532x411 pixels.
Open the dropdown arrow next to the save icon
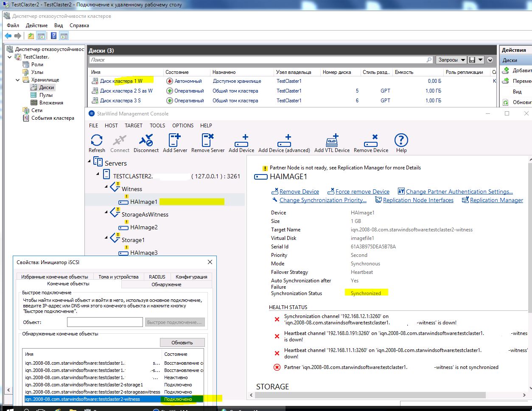480,60
